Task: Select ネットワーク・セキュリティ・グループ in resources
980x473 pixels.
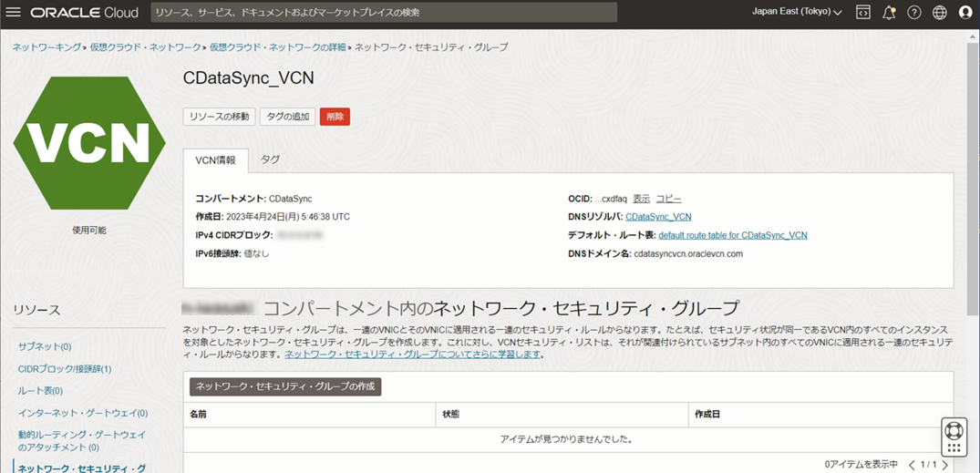Action: (82, 468)
